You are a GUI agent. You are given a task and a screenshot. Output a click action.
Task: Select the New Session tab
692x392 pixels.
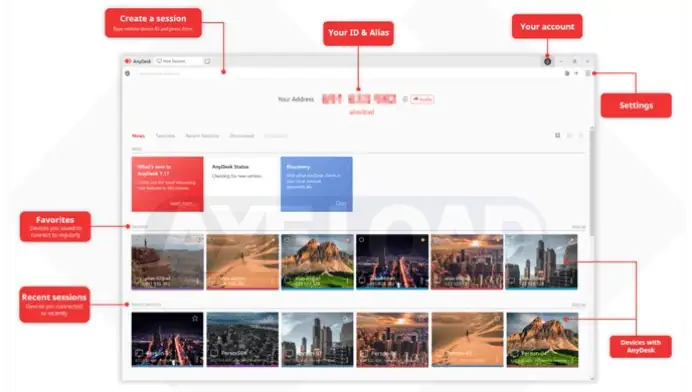179,61
